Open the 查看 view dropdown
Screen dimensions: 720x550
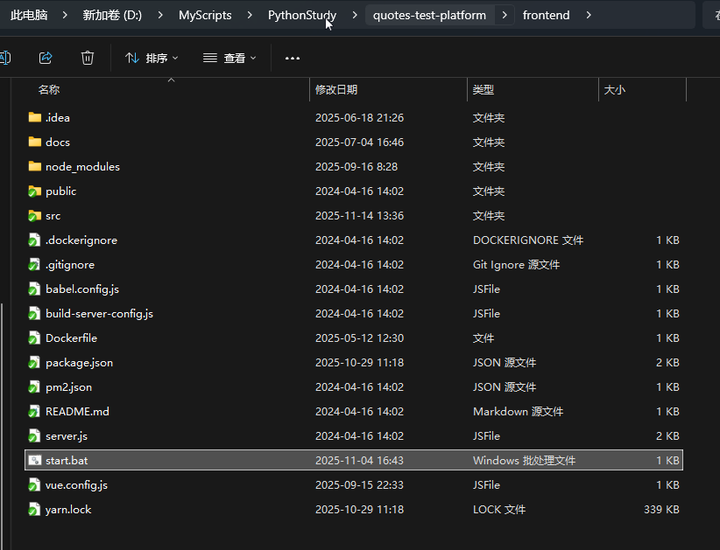230,58
